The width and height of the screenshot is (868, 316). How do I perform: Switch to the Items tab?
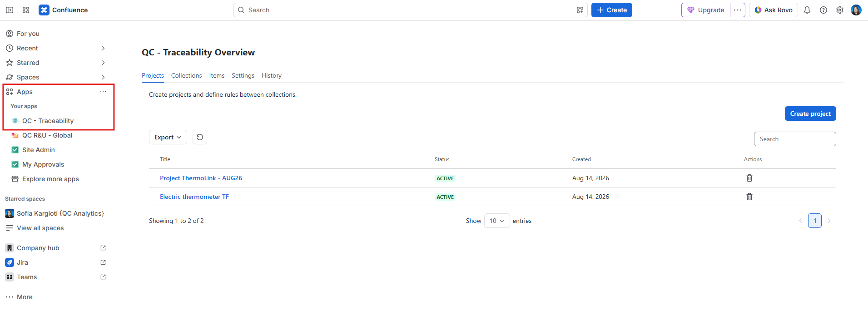coord(217,75)
